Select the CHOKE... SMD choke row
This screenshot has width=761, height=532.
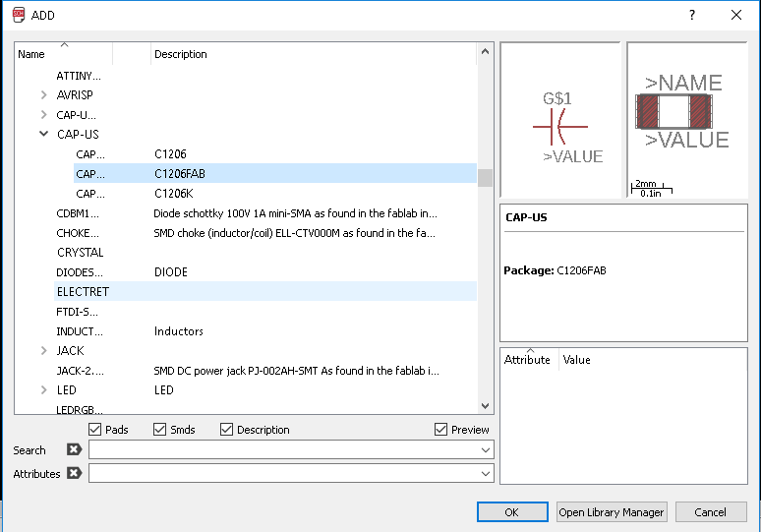[x=265, y=233]
